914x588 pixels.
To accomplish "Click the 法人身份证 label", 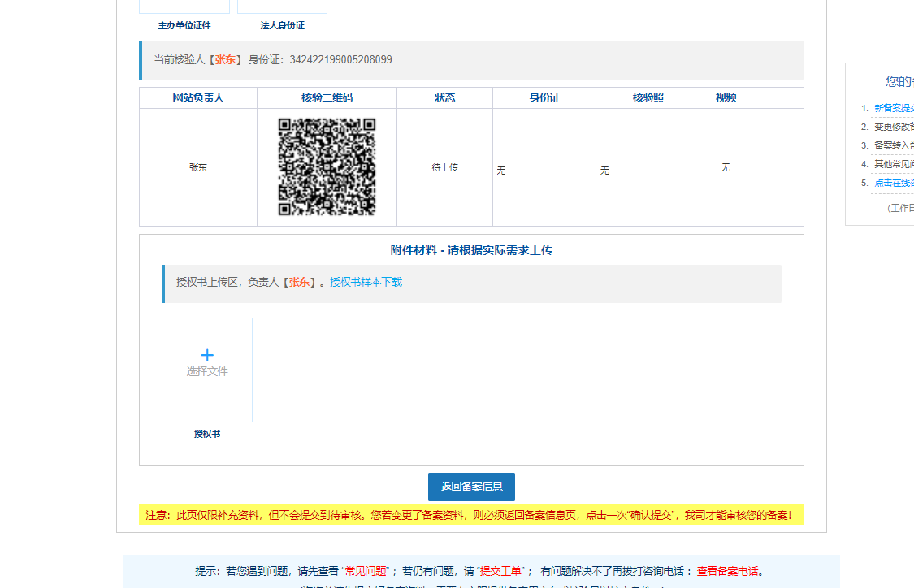I will (282, 26).
